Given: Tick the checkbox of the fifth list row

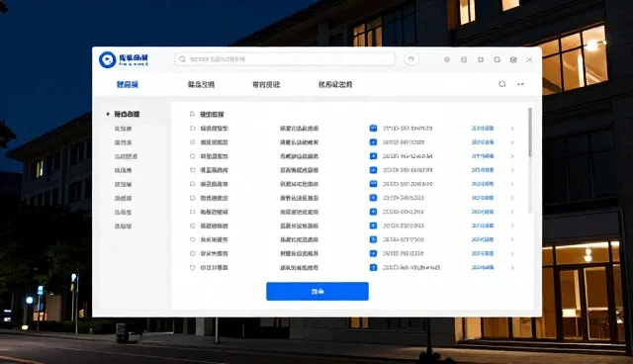Looking at the screenshot, I should tap(192, 184).
